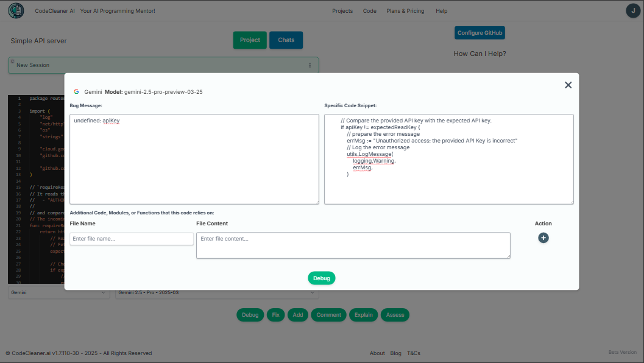Click the Fix action button

click(x=275, y=315)
